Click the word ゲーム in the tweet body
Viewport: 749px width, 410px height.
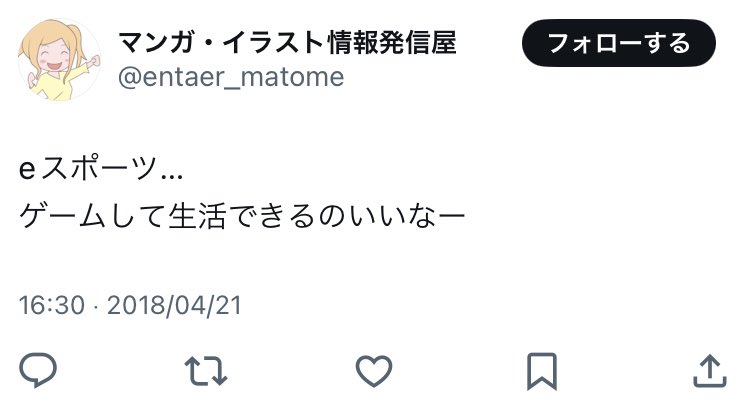[x=62, y=216]
